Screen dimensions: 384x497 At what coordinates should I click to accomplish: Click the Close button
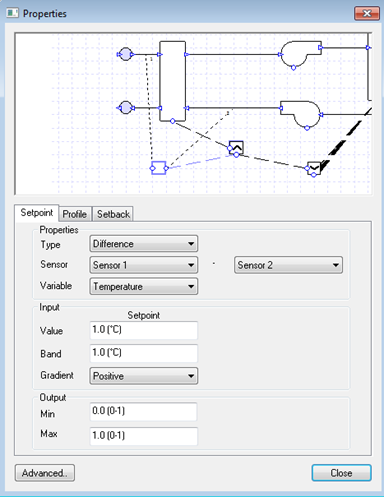click(341, 473)
